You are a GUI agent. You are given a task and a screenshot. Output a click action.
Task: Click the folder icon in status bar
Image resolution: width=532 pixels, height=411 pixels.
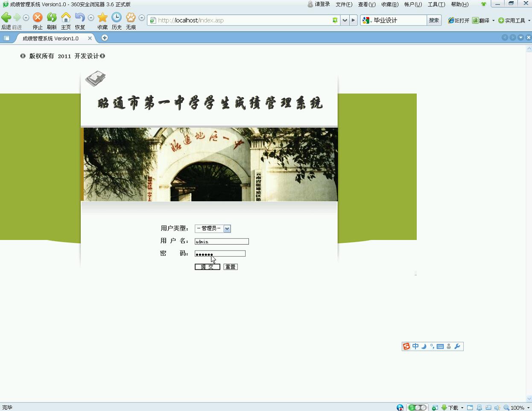pyautogui.click(x=470, y=408)
